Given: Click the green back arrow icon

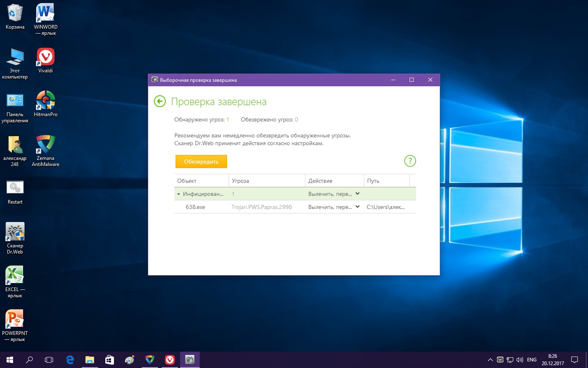Looking at the screenshot, I should pos(160,101).
